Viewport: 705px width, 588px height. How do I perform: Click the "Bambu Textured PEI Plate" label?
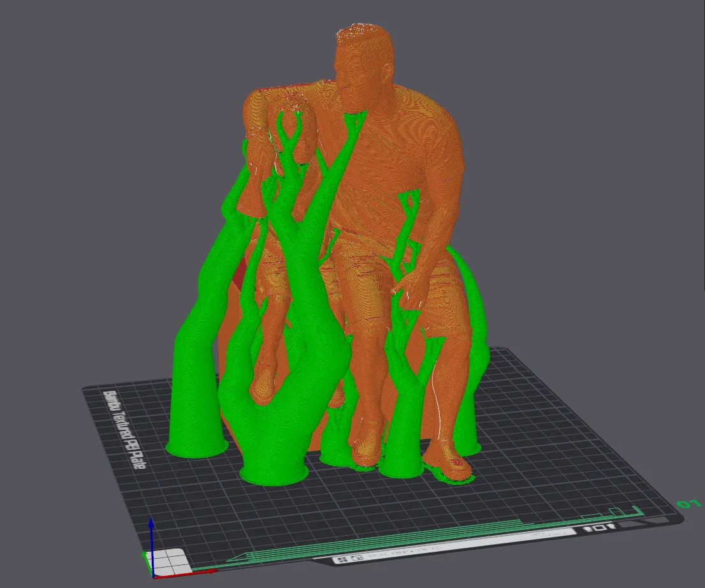click(124, 430)
